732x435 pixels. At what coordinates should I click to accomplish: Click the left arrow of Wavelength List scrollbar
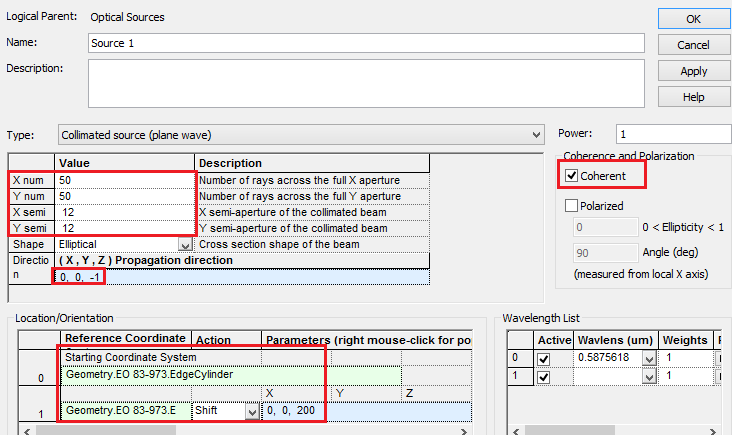(x=515, y=431)
